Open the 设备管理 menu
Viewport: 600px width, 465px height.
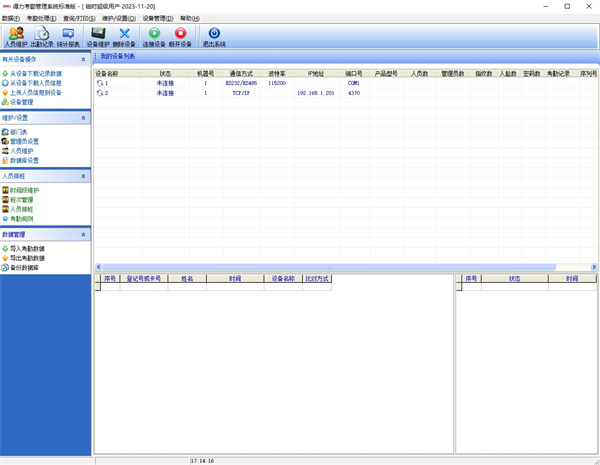coord(157,18)
